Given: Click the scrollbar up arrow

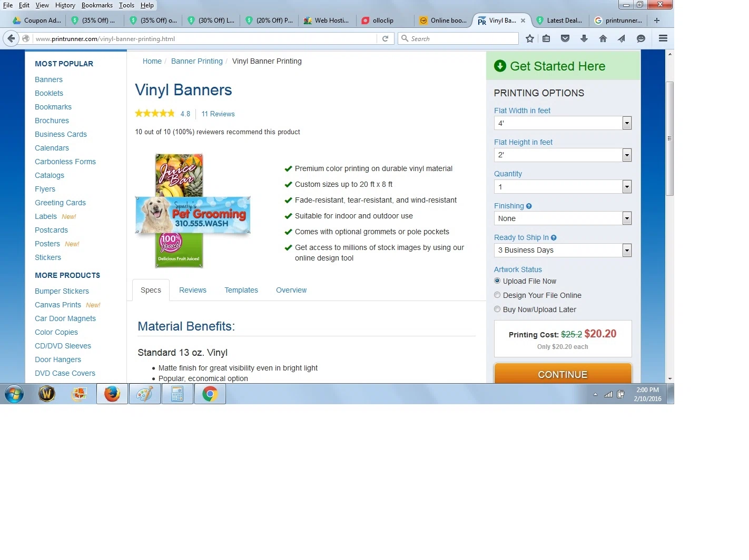Looking at the screenshot, I should [x=670, y=54].
